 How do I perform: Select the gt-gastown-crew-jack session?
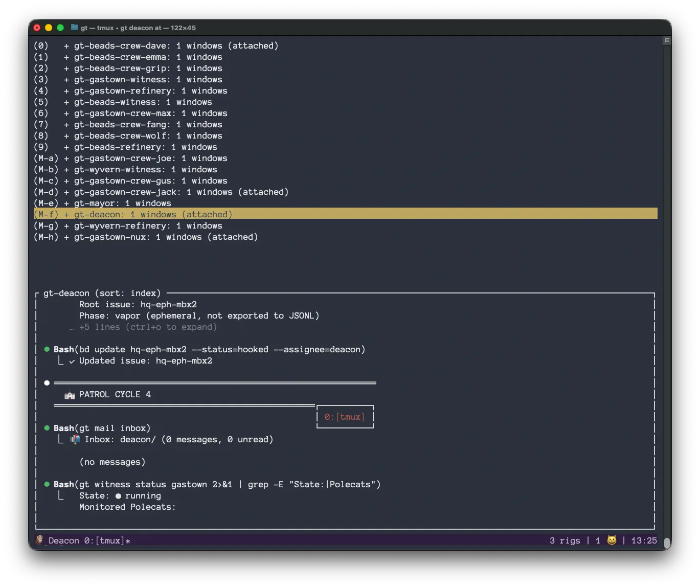click(x=127, y=192)
